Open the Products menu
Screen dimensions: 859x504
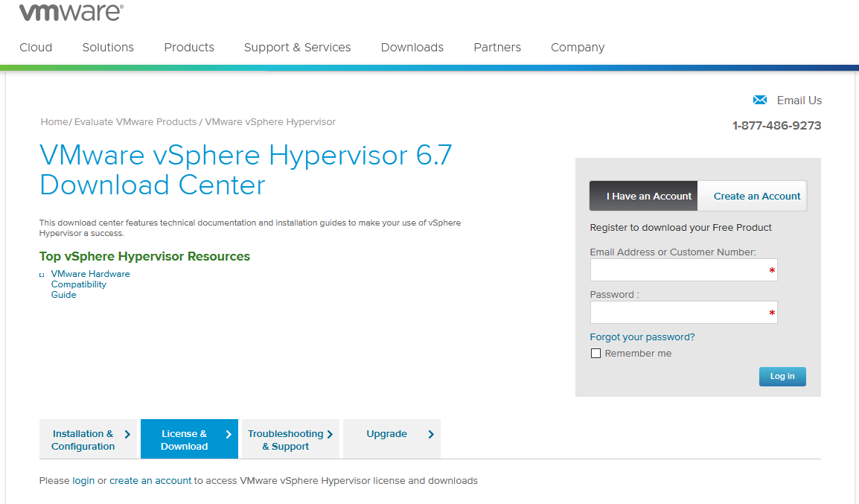(x=189, y=47)
